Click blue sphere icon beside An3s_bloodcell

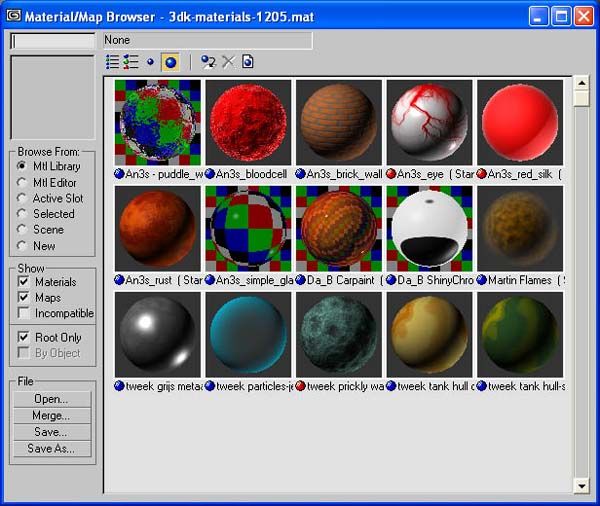coord(210,174)
